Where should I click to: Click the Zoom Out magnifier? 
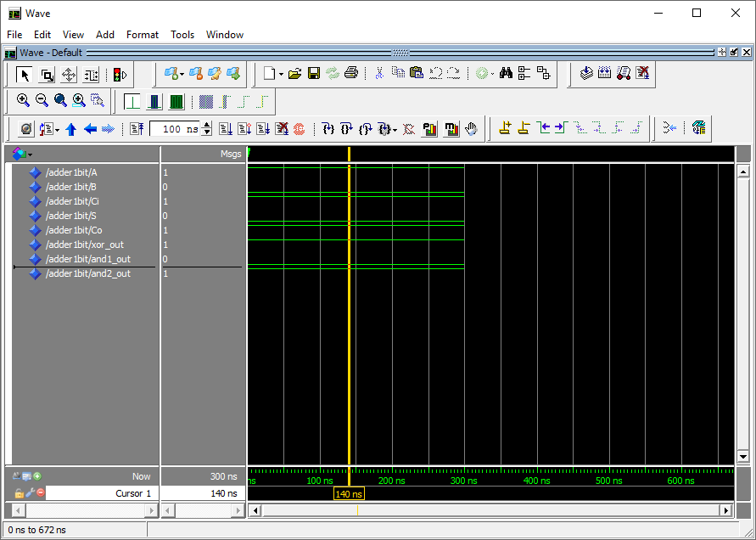click(x=42, y=100)
